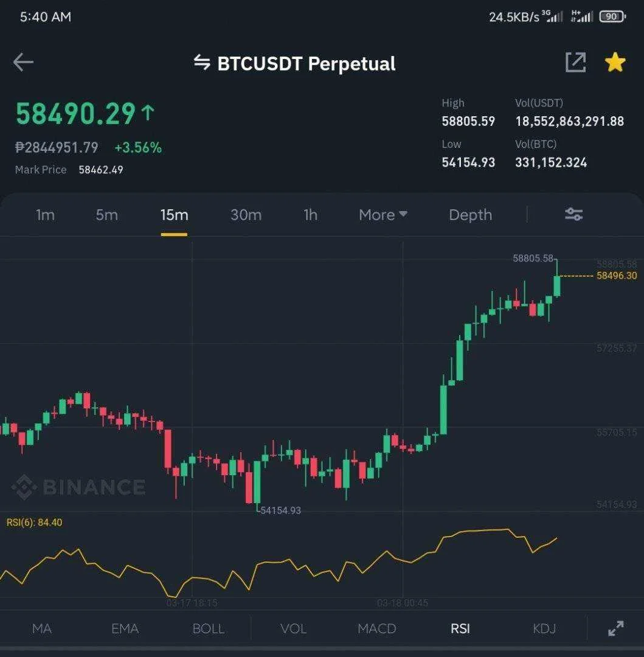Toggle the KDJ indicator
The width and height of the screenshot is (644, 657).
(544, 628)
